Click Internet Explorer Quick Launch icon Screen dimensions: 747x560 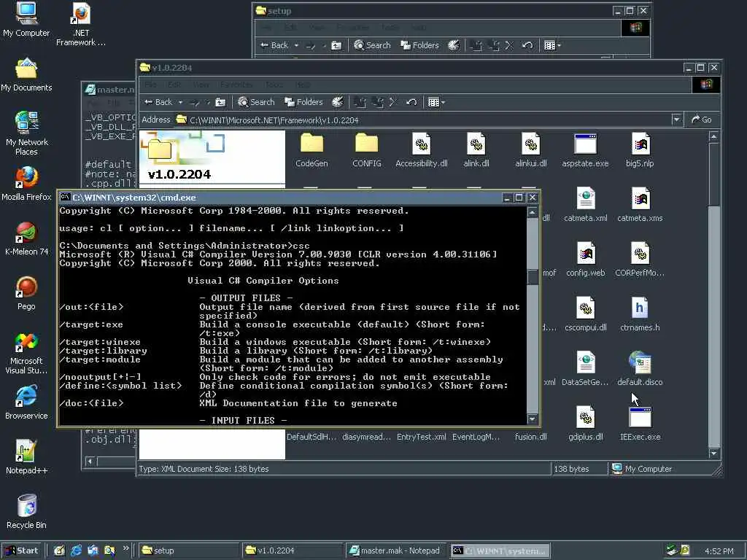pyautogui.click(x=76, y=551)
